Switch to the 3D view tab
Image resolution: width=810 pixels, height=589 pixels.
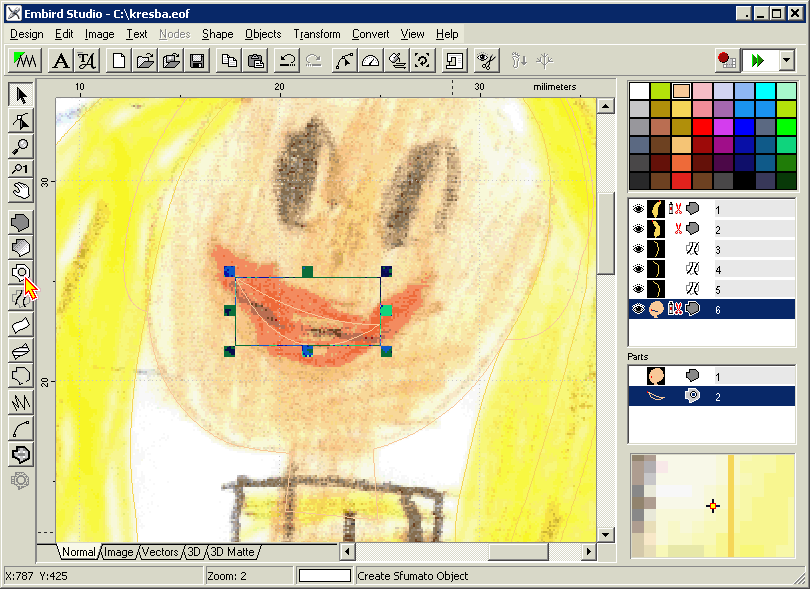(194, 552)
